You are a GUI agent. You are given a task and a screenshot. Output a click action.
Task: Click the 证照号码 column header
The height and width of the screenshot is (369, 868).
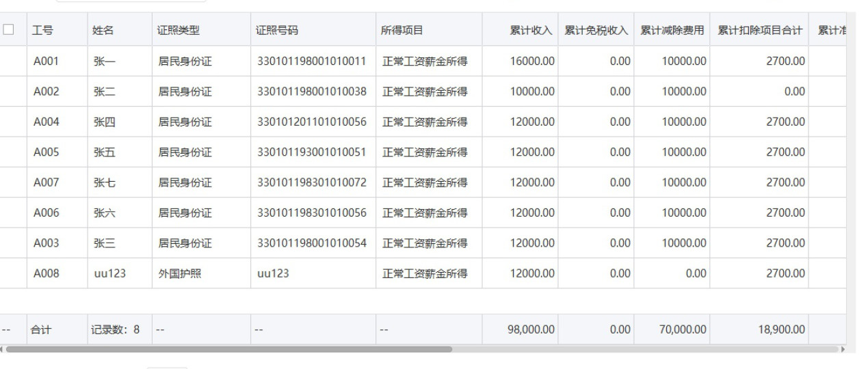pos(278,31)
